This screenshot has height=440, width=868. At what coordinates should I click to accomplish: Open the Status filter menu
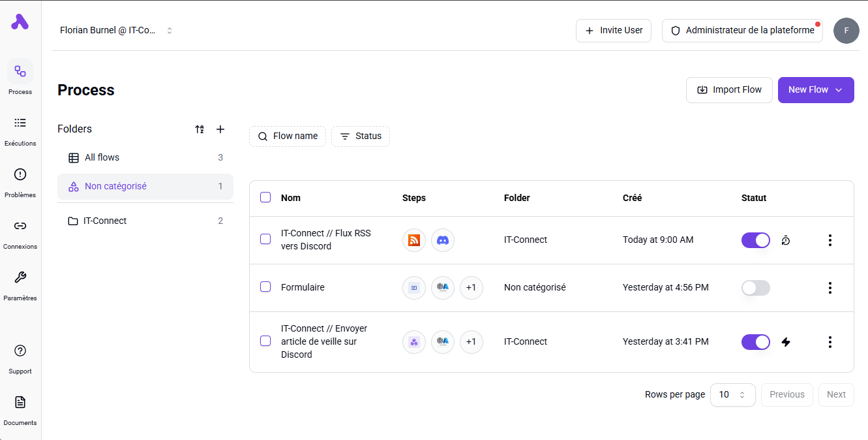[361, 136]
